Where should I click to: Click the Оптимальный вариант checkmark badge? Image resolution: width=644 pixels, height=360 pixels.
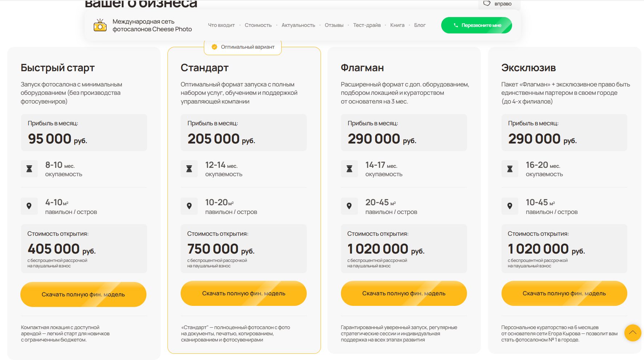tap(214, 47)
